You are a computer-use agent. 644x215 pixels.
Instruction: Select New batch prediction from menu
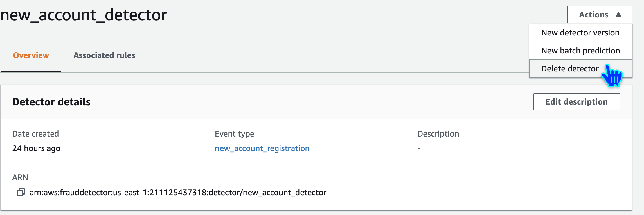(x=580, y=51)
